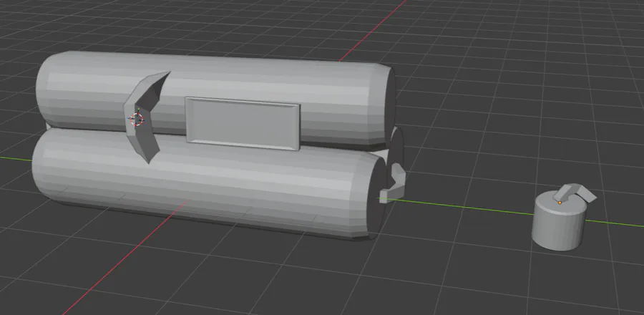Select the bent handle atop the small cylinder
The height and width of the screenshot is (315, 644).
(575, 192)
